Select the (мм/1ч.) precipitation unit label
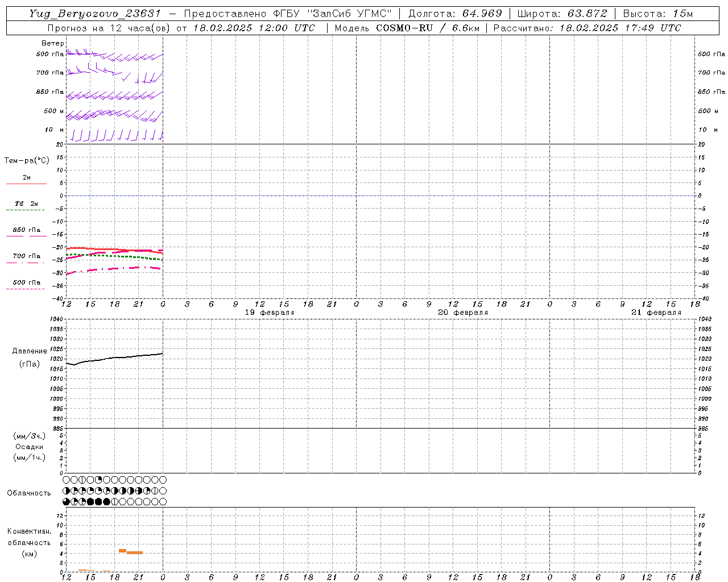Viewport: 728px width, 582px height. 30,458
